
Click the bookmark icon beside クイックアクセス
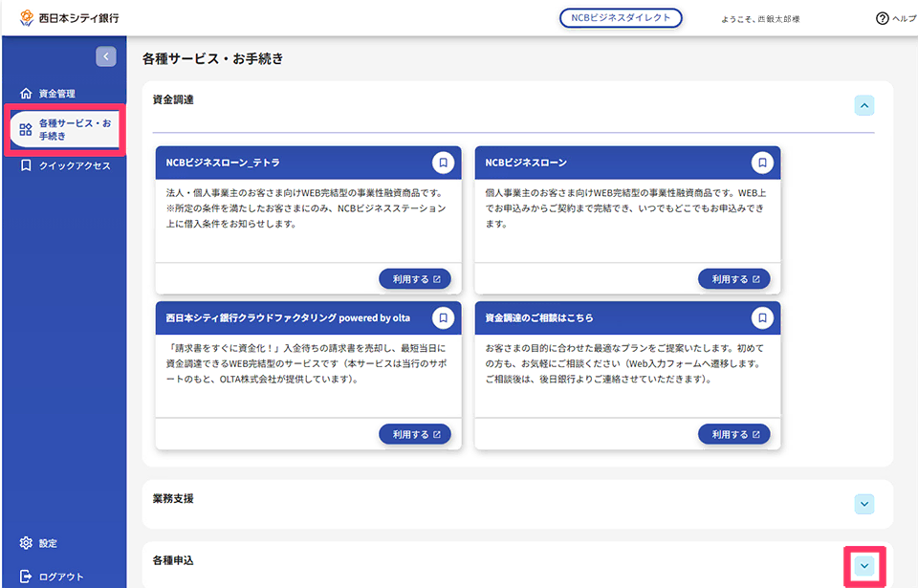[26, 165]
